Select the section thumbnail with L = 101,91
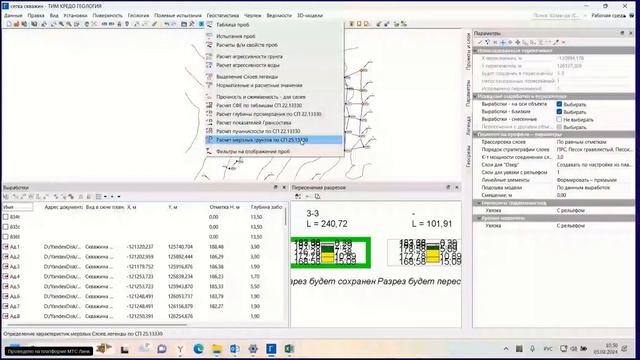The image size is (640, 360). pos(424,253)
